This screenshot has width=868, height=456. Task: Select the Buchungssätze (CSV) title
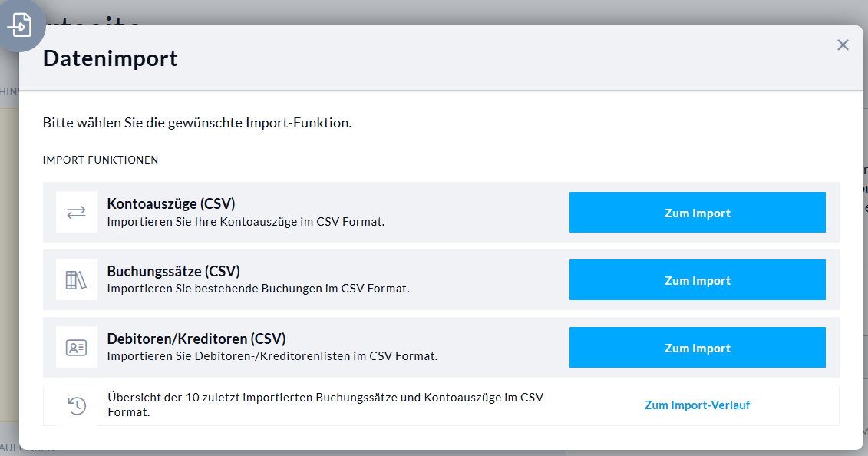click(173, 272)
